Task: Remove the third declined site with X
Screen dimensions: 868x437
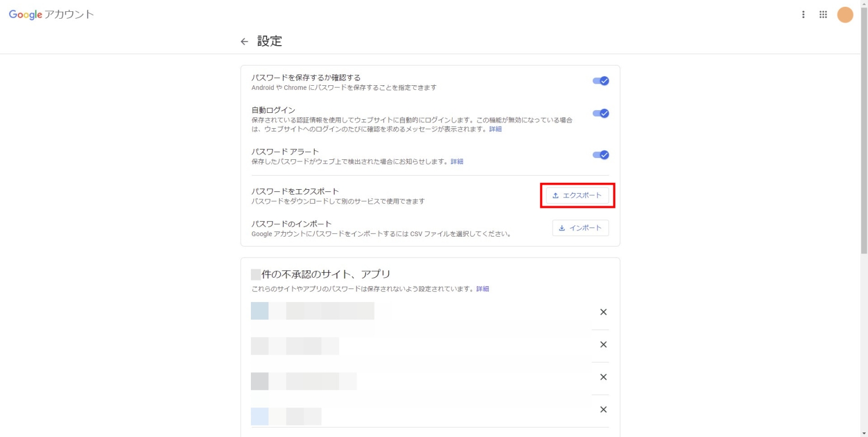Action: click(603, 377)
